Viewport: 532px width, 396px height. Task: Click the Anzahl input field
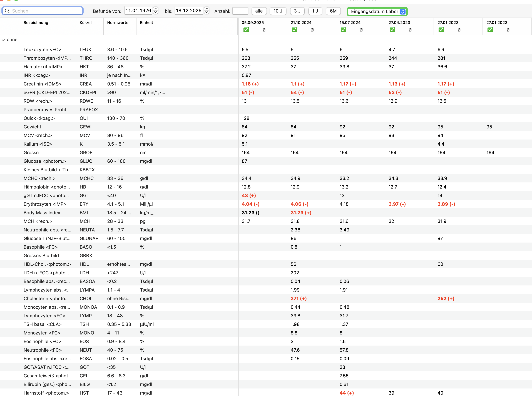point(240,11)
